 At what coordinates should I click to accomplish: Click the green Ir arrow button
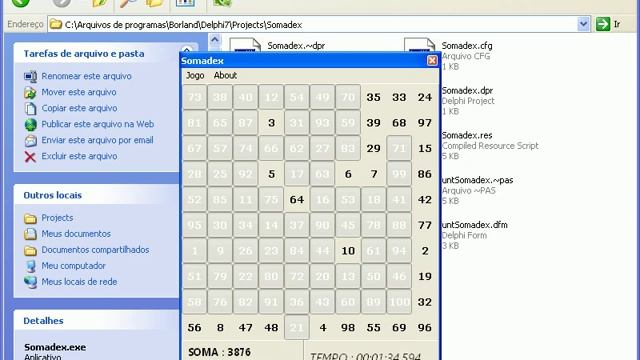pyautogui.click(x=602, y=24)
